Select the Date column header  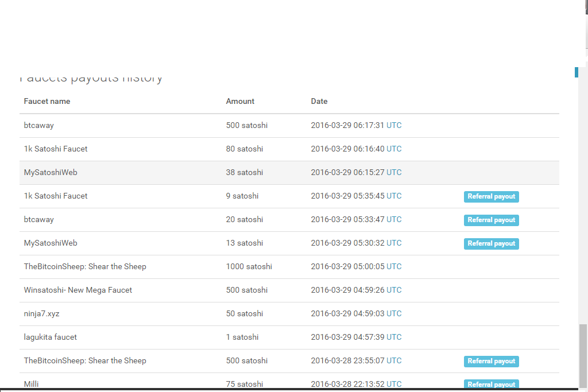coord(319,101)
